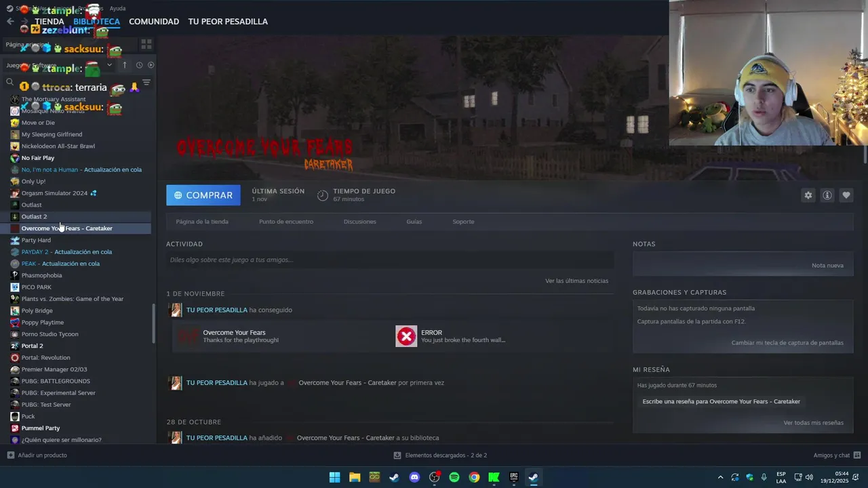This screenshot has height=488, width=868.
Task: Filter library by ready-to-play games
Action: [151, 65]
